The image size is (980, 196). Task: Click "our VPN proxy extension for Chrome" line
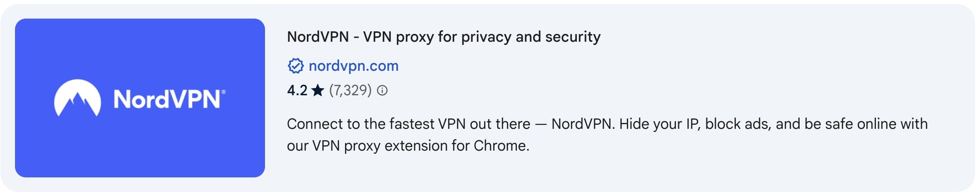click(x=408, y=146)
